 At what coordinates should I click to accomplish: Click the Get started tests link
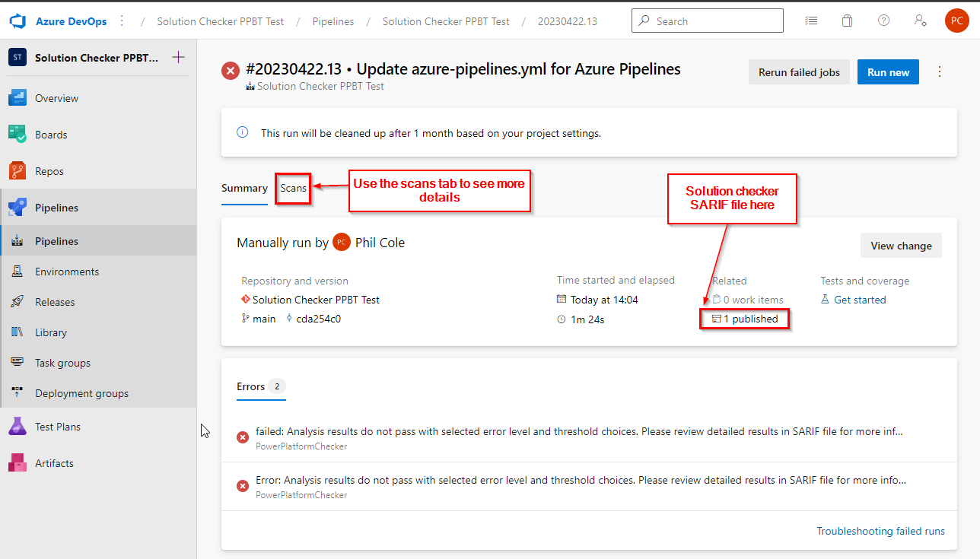853,300
